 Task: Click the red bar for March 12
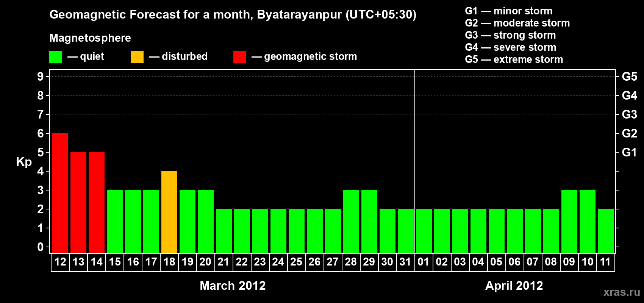point(60,193)
